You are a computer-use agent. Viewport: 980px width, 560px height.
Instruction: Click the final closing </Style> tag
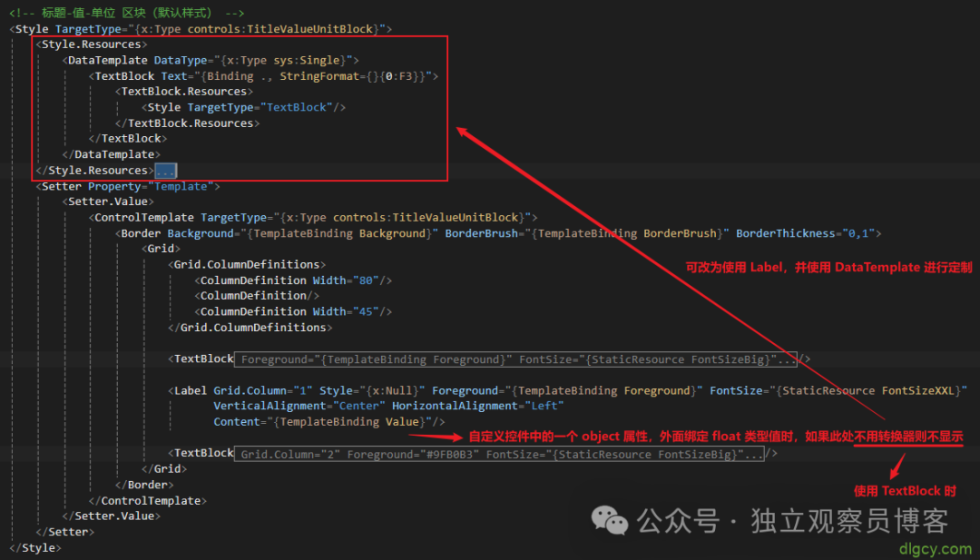point(35,548)
